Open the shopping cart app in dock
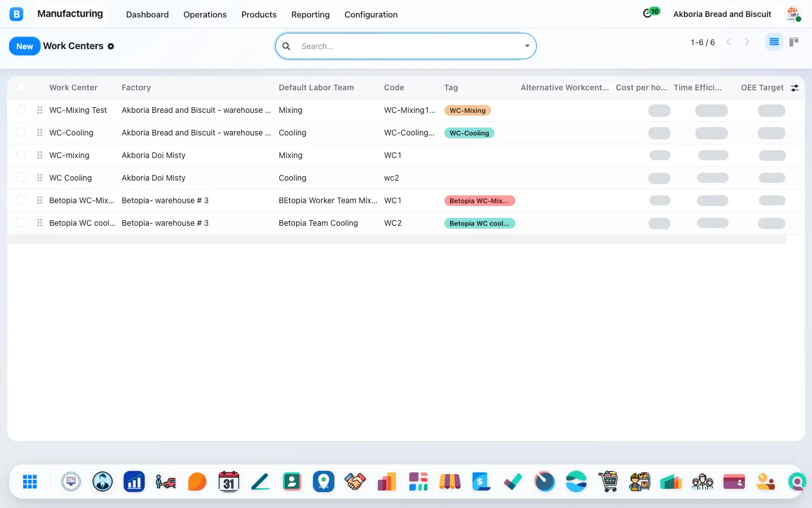The image size is (812, 508). coord(608,481)
